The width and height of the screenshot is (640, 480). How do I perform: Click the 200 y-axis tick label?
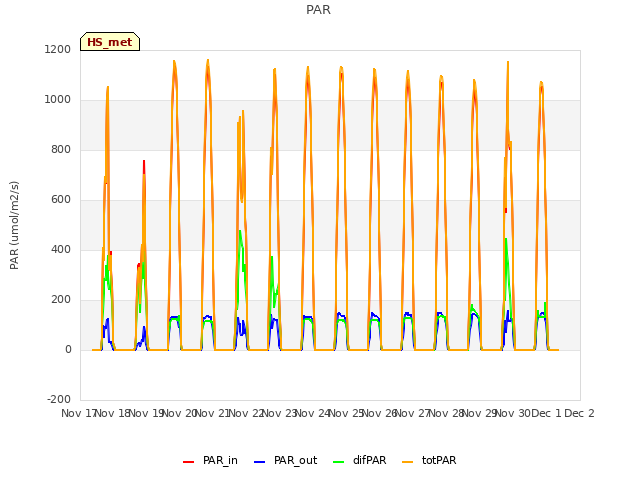[x=61, y=300]
